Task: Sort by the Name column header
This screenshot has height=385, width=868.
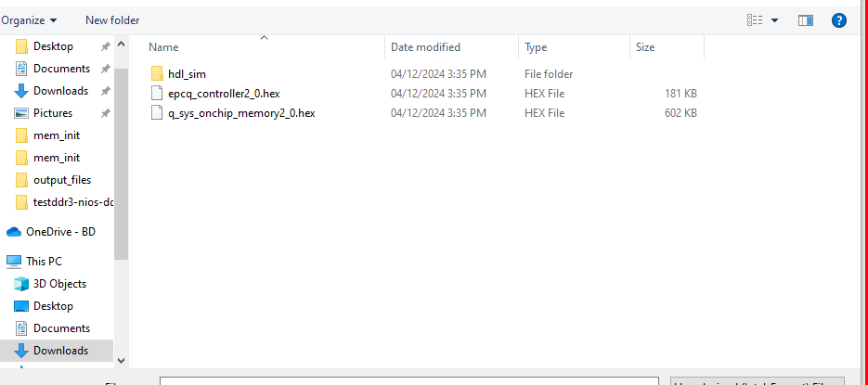Action: click(x=163, y=47)
